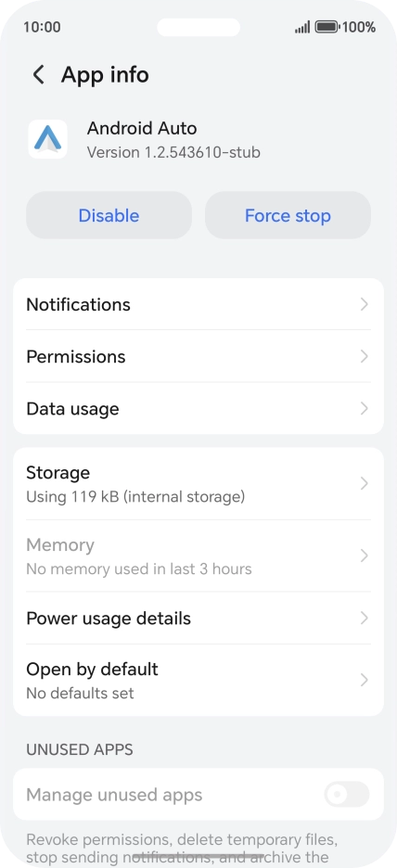Screen dimensions: 397x868
Task: View Storage using 119 kB
Action: [x=198, y=484]
